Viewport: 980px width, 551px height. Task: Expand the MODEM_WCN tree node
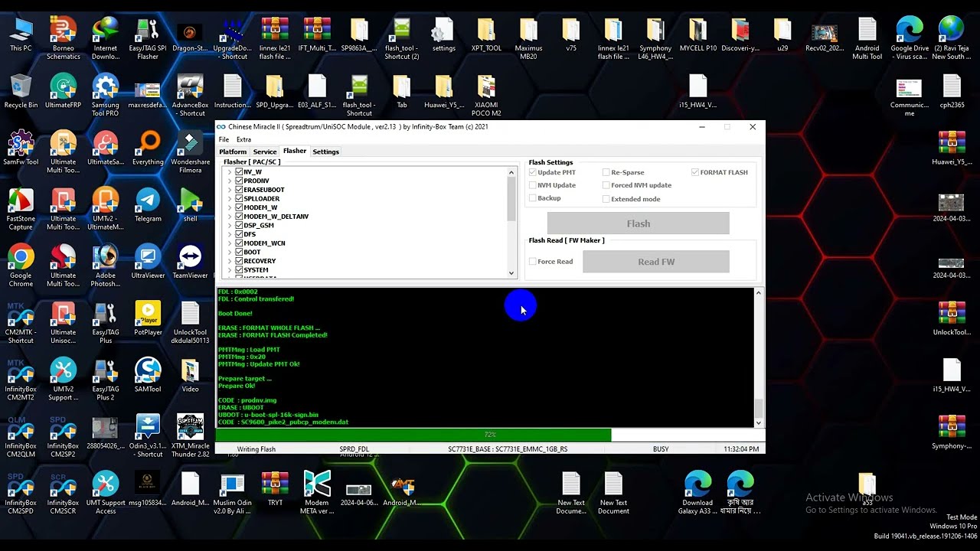[230, 243]
